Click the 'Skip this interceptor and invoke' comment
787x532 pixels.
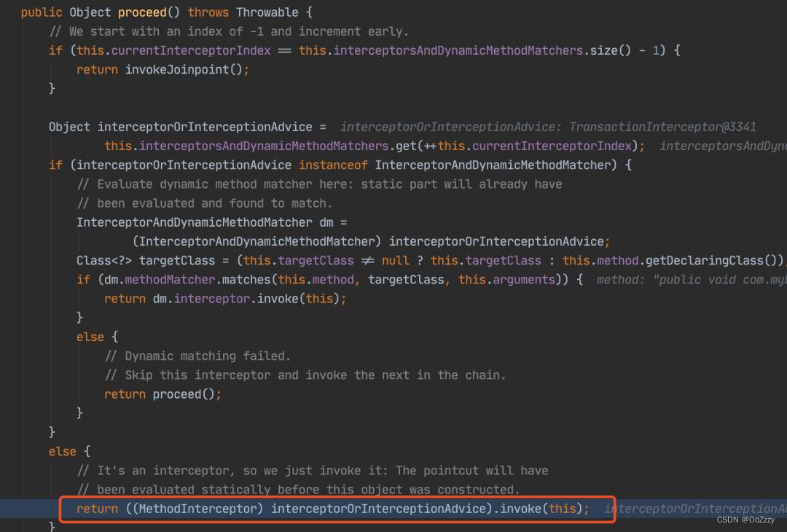click(305, 375)
